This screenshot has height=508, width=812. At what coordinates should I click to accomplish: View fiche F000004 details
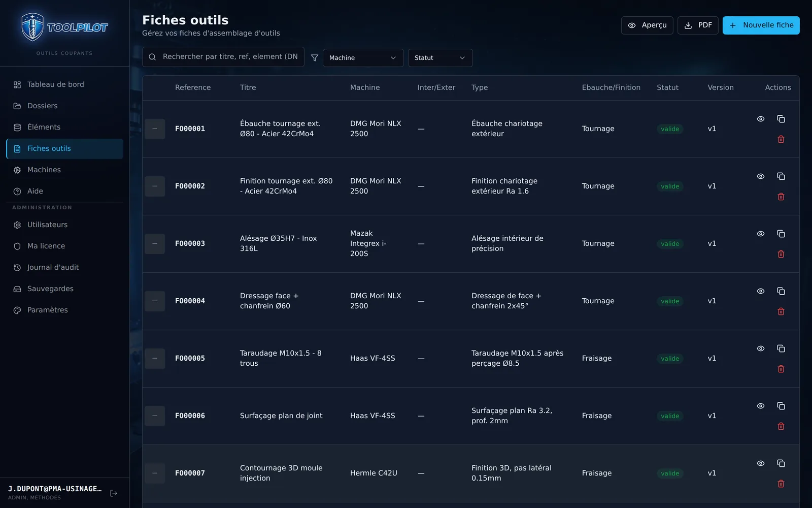tap(761, 291)
